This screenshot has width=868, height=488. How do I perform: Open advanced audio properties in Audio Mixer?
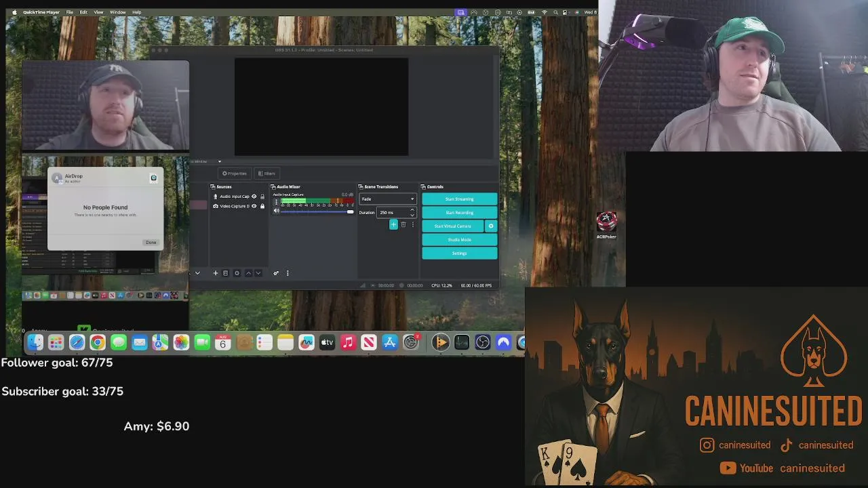(x=276, y=273)
